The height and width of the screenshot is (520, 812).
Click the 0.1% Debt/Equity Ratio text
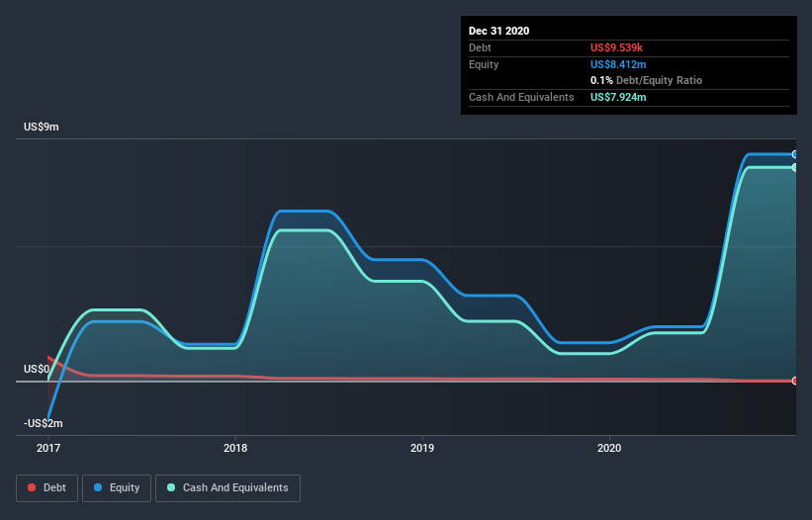pyautogui.click(x=646, y=80)
